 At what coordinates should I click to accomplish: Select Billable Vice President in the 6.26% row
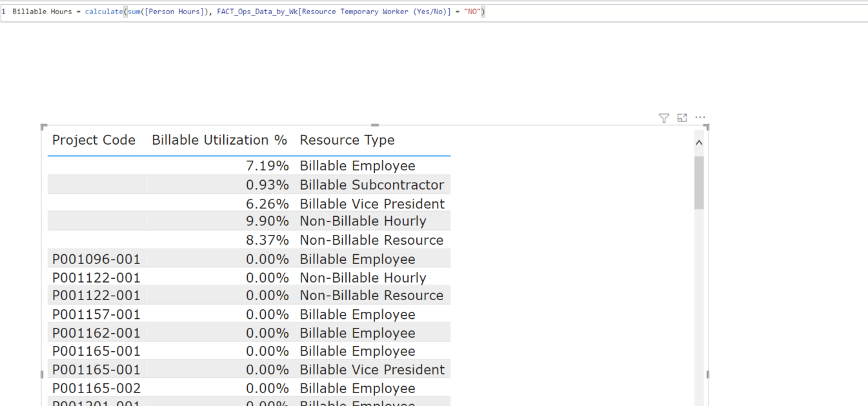[x=372, y=204]
